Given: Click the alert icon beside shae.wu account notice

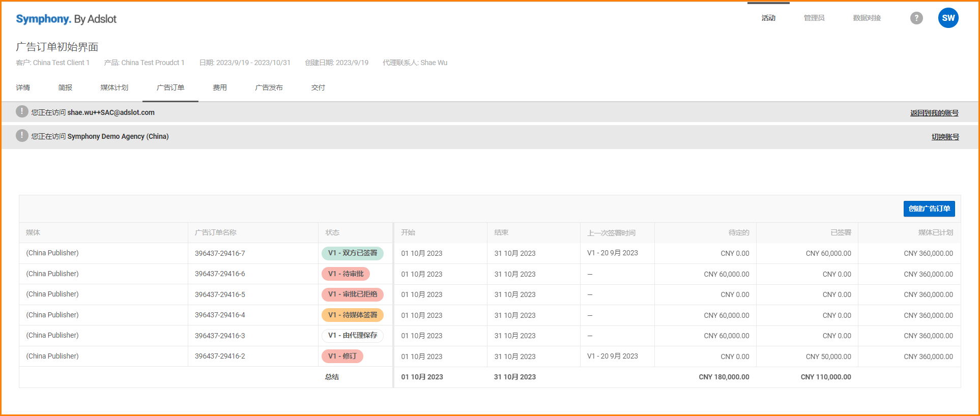Looking at the screenshot, I should tap(22, 112).
